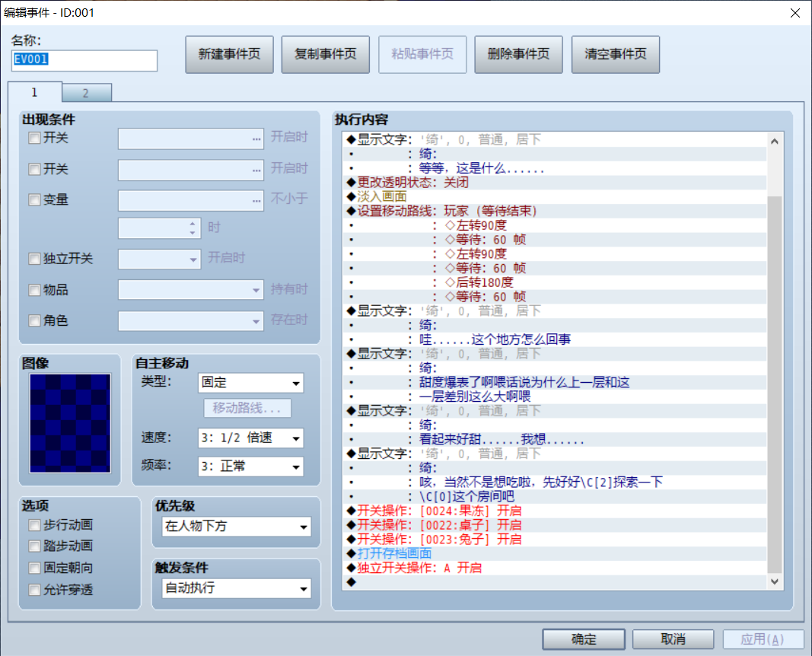Close the 编辑事件 dialog window
The image size is (812, 656).
[795, 13]
